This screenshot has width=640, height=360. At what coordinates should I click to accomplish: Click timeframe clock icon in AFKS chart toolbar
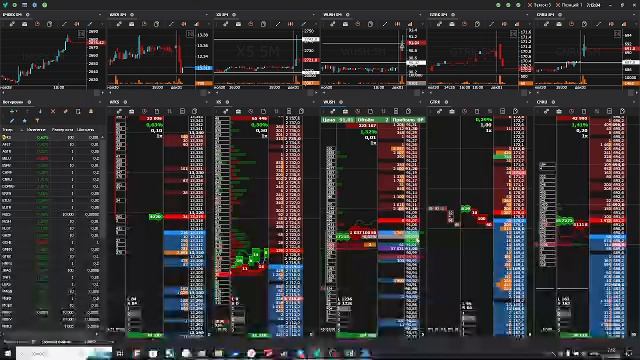[x=144, y=24]
